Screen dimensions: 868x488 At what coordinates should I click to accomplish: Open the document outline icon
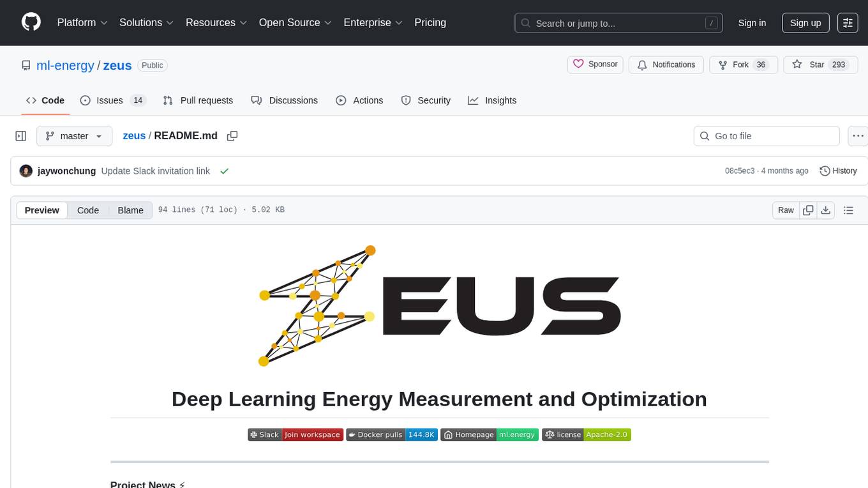(x=848, y=210)
